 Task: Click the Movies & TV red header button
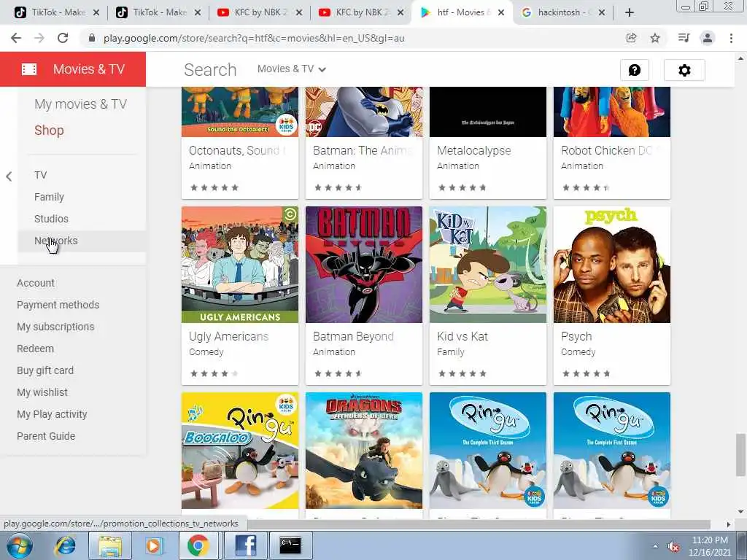73,69
